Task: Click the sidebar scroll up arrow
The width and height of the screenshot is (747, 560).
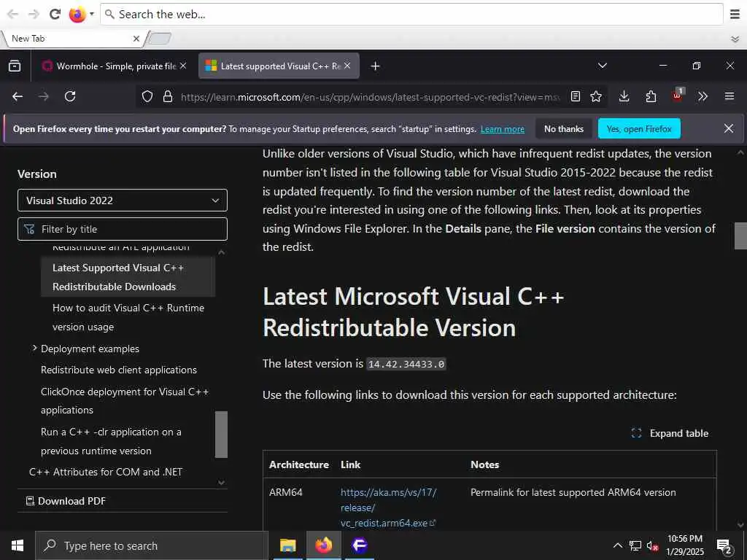Action: pyautogui.click(x=222, y=252)
